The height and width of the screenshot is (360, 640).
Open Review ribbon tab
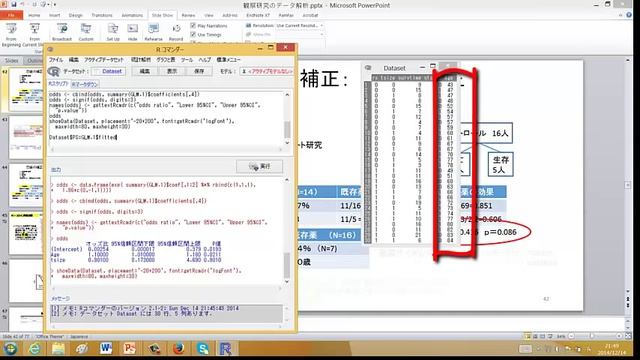(188, 15)
